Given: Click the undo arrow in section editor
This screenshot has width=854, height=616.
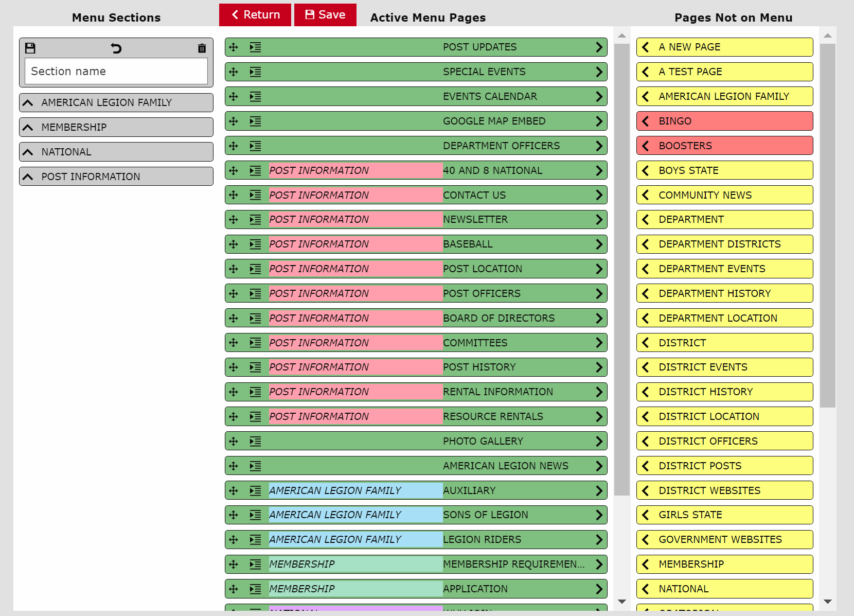Looking at the screenshot, I should (116, 48).
